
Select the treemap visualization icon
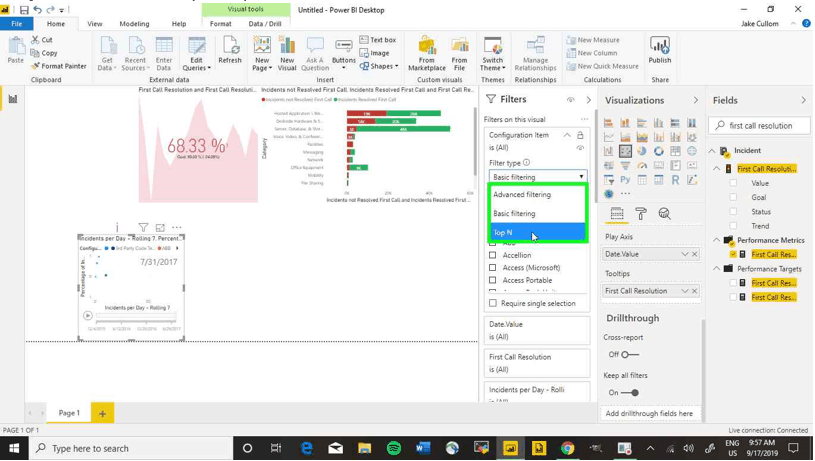click(x=675, y=151)
